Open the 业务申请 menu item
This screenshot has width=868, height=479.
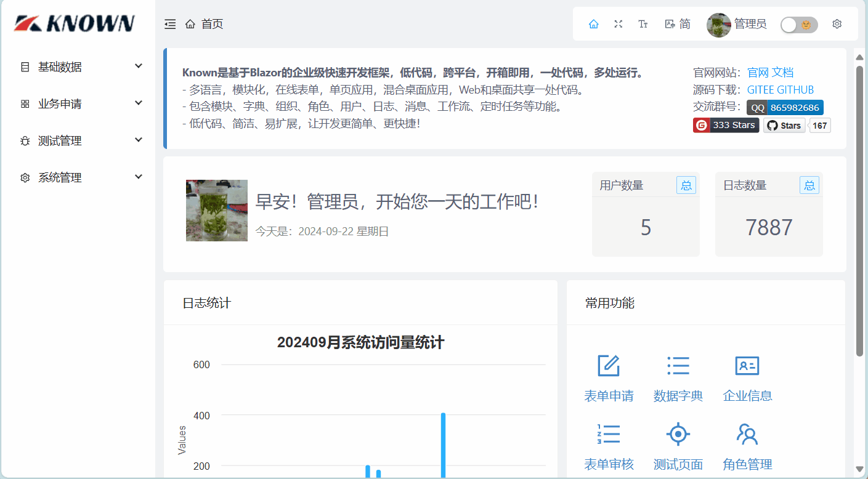[x=78, y=104]
